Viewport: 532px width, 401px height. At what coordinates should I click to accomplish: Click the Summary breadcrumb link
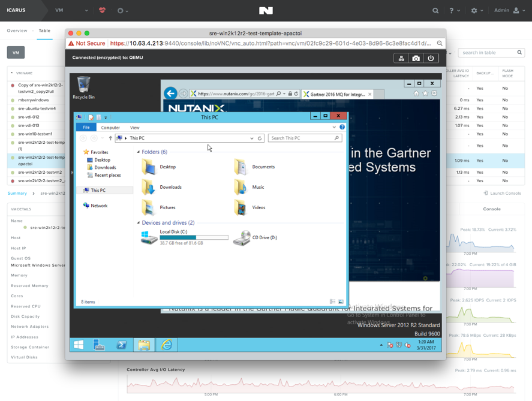pyautogui.click(x=17, y=193)
